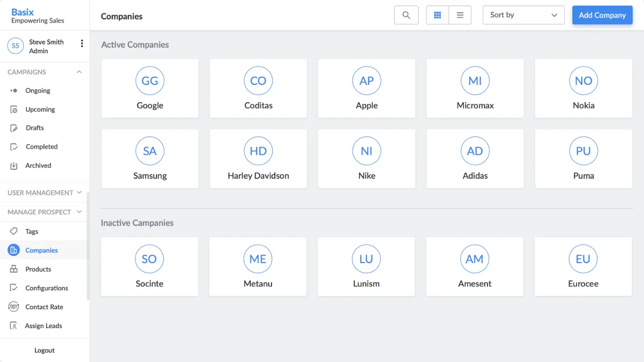The height and width of the screenshot is (362, 644).
Task: Click the sidebar vertical scrollbar
Action: coord(88,246)
